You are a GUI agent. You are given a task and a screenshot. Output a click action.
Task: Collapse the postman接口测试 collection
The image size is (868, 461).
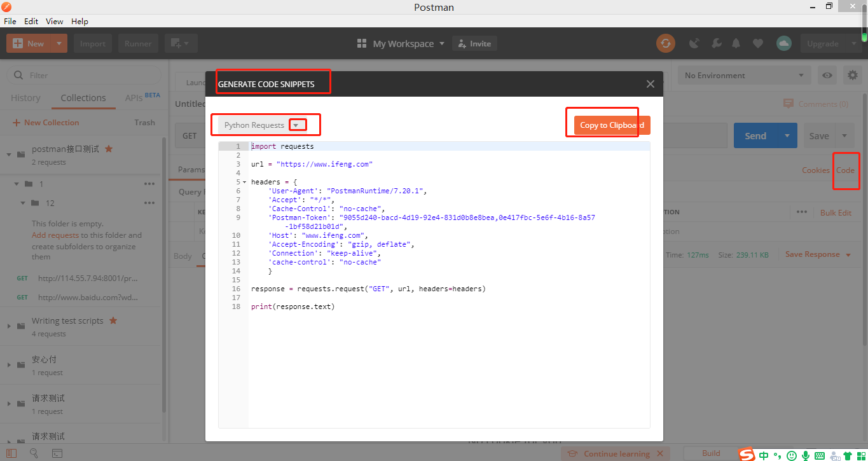click(x=10, y=155)
